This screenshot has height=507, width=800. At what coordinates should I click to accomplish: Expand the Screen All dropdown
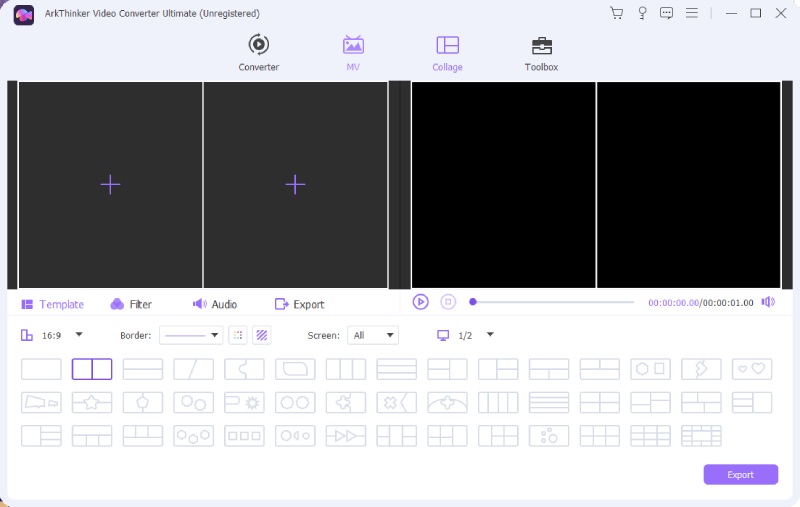tap(373, 335)
